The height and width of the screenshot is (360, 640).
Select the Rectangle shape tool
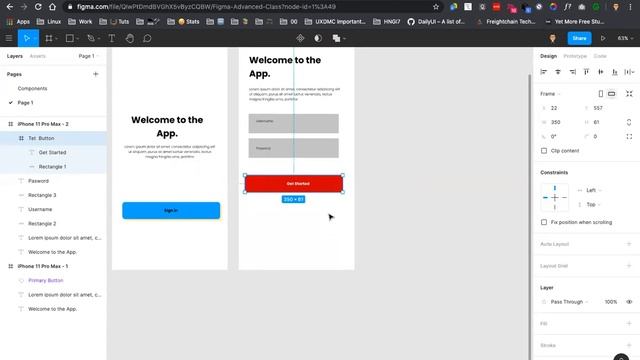tap(70, 38)
